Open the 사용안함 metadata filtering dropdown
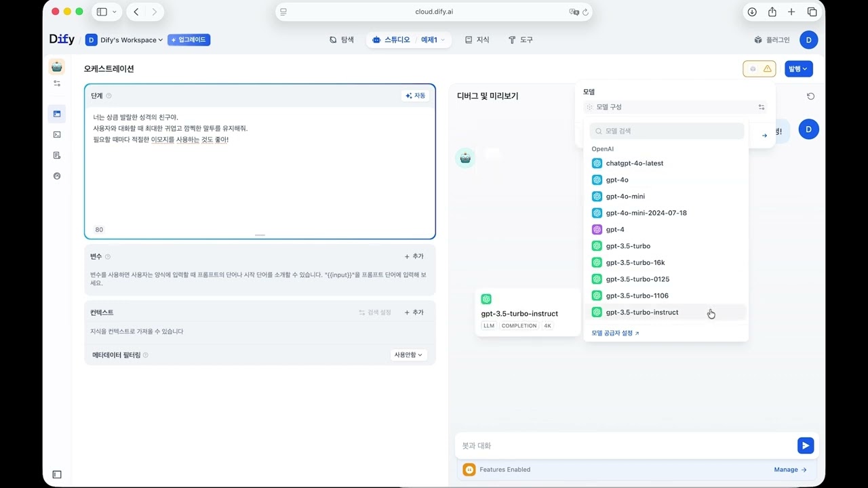The image size is (868, 488). click(409, 355)
